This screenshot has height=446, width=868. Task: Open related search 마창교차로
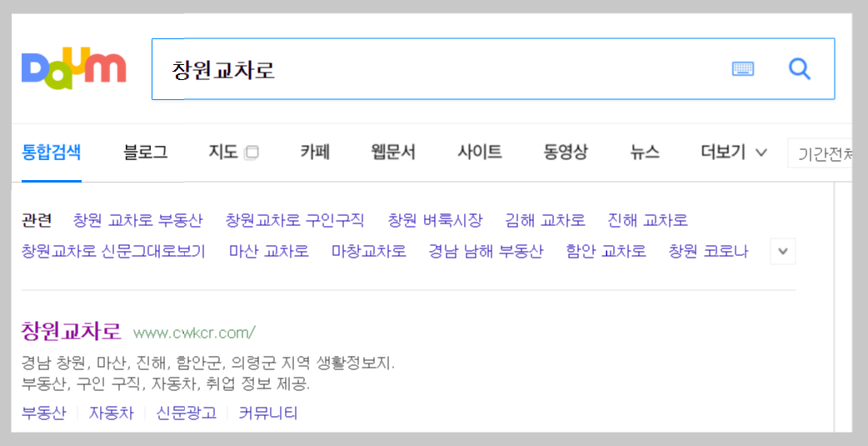pos(369,252)
